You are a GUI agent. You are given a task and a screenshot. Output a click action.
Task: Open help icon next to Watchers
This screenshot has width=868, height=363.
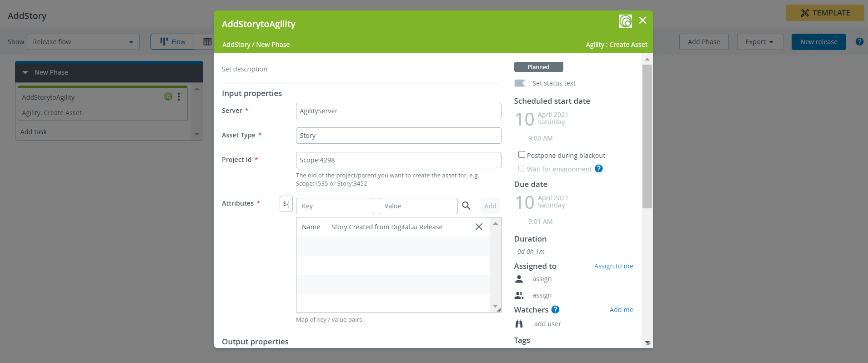point(555,310)
